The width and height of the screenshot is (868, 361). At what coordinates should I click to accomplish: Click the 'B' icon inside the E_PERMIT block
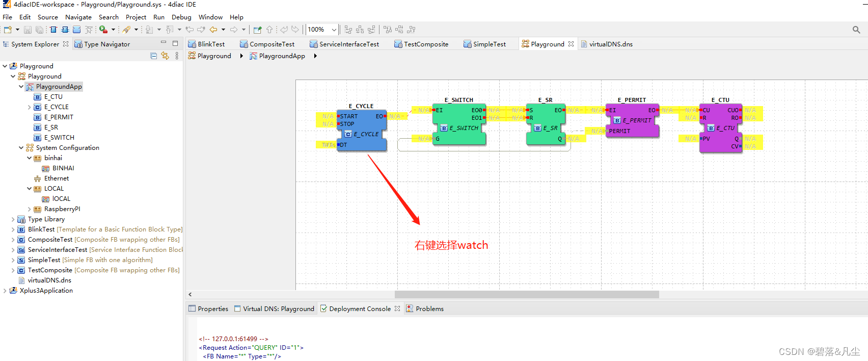pyautogui.click(x=617, y=120)
